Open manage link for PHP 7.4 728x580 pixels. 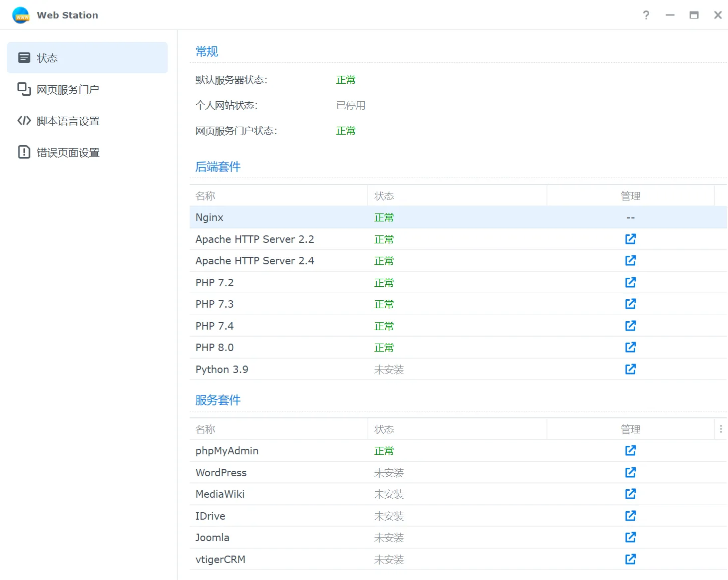(x=630, y=326)
